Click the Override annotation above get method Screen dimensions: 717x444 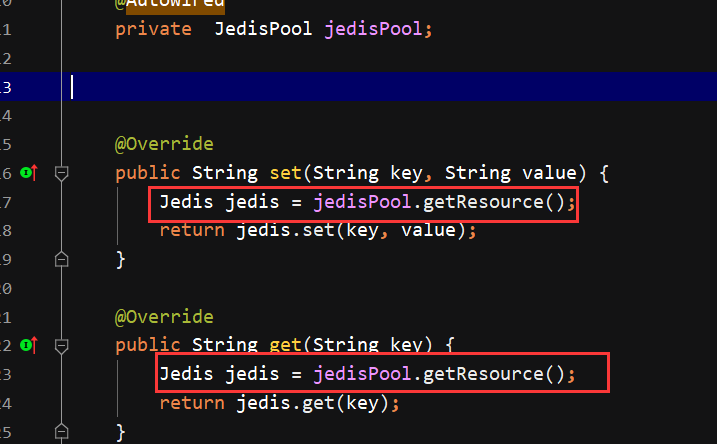click(x=164, y=317)
